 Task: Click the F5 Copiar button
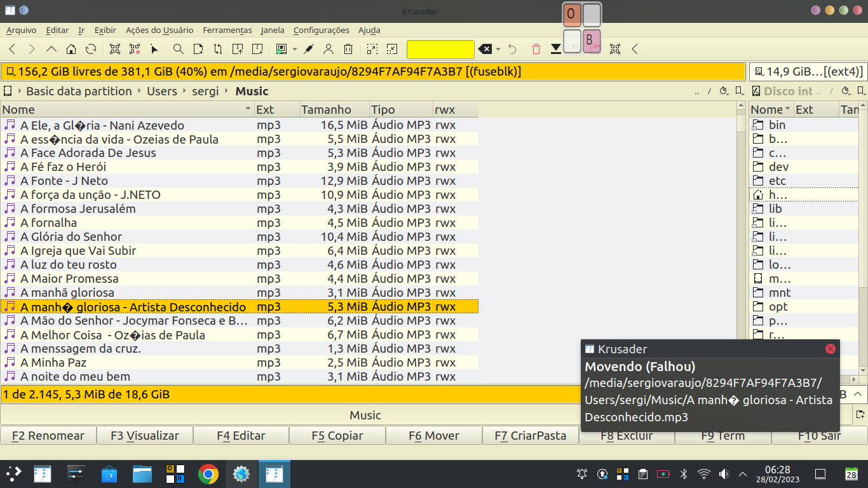[337, 436]
